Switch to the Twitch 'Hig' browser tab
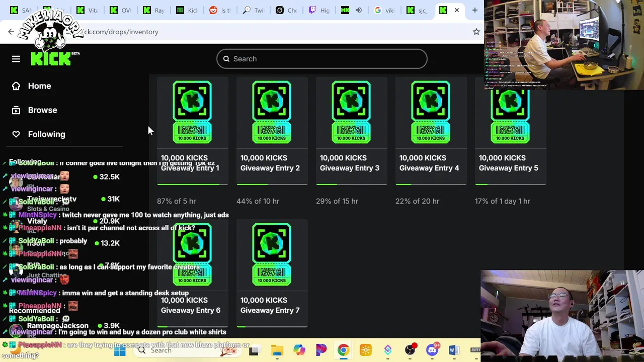This screenshot has width=644, height=362. 319,10
